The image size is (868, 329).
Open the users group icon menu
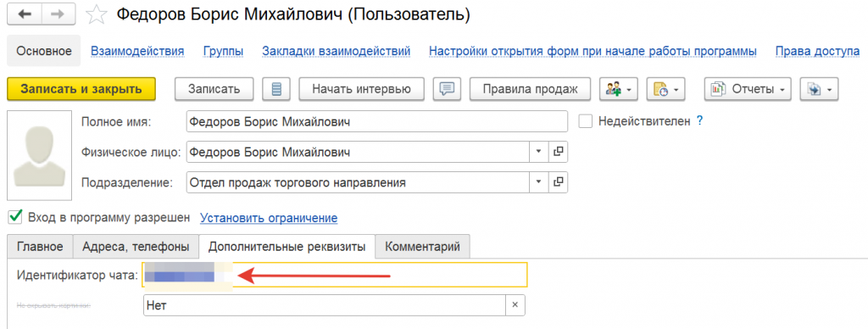pyautogui.click(x=619, y=89)
